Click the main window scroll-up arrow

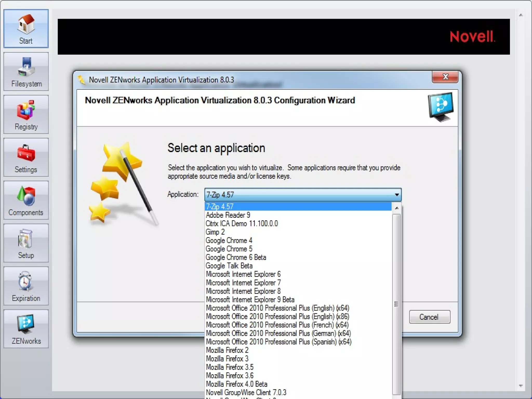click(521, 15)
